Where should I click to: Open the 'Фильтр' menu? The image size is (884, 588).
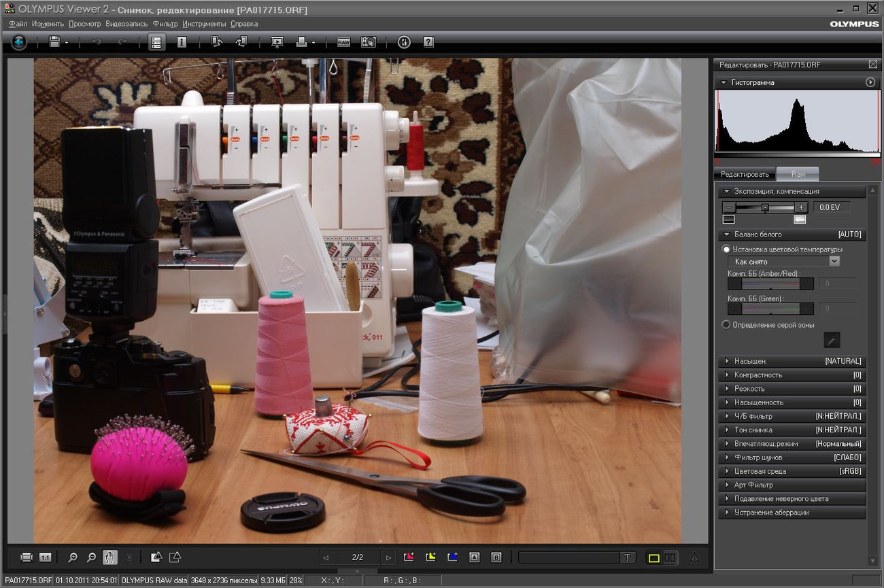(165, 24)
